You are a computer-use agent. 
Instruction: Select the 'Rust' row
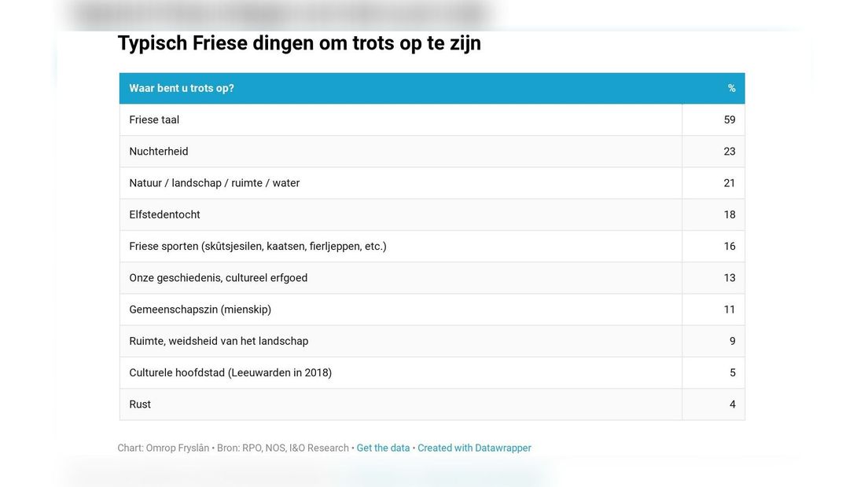click(432, 404)
